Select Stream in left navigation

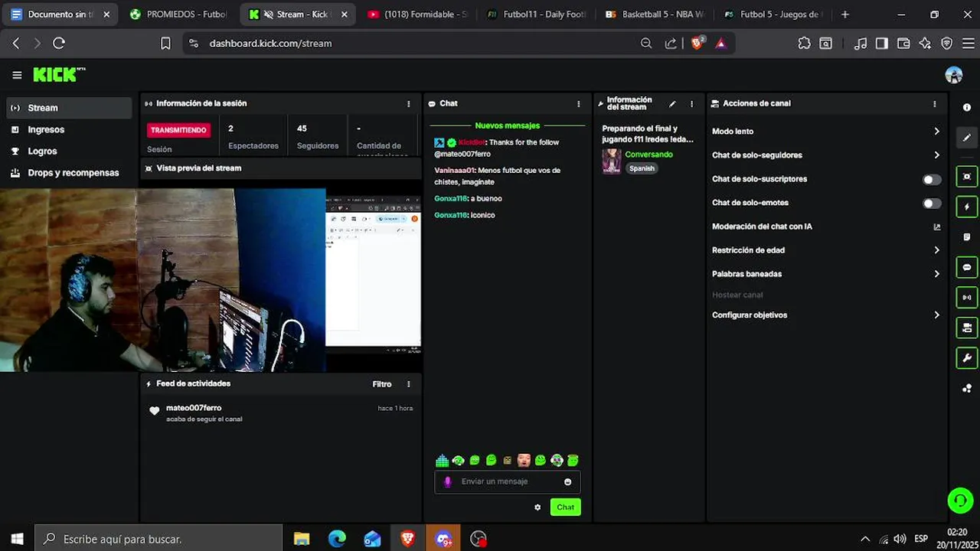69,108
